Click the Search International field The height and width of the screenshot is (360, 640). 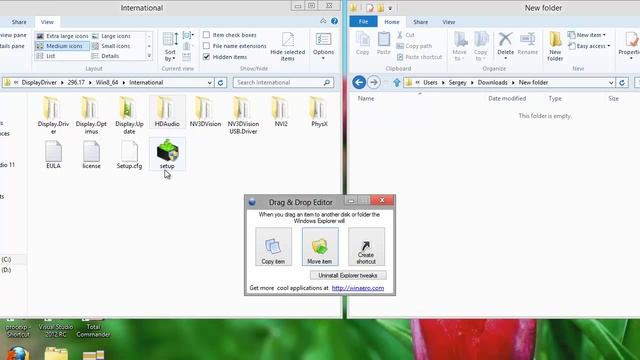point(283,82)
